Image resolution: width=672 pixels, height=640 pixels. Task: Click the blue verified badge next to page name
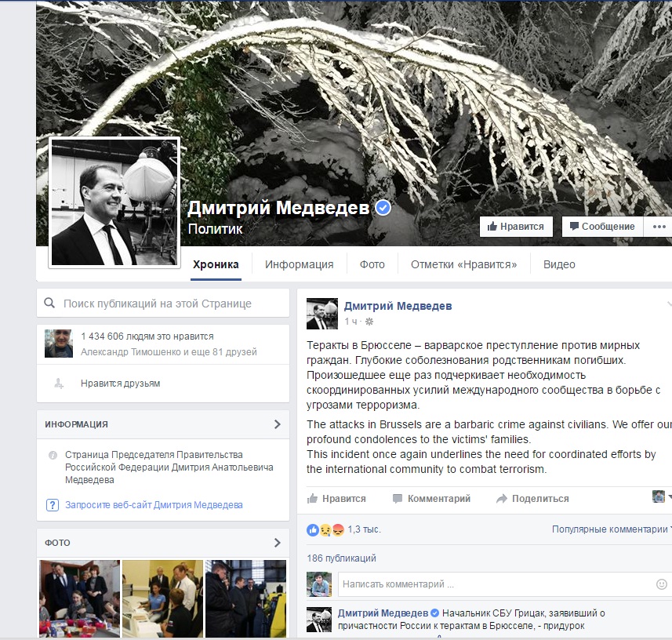(383, 208)
